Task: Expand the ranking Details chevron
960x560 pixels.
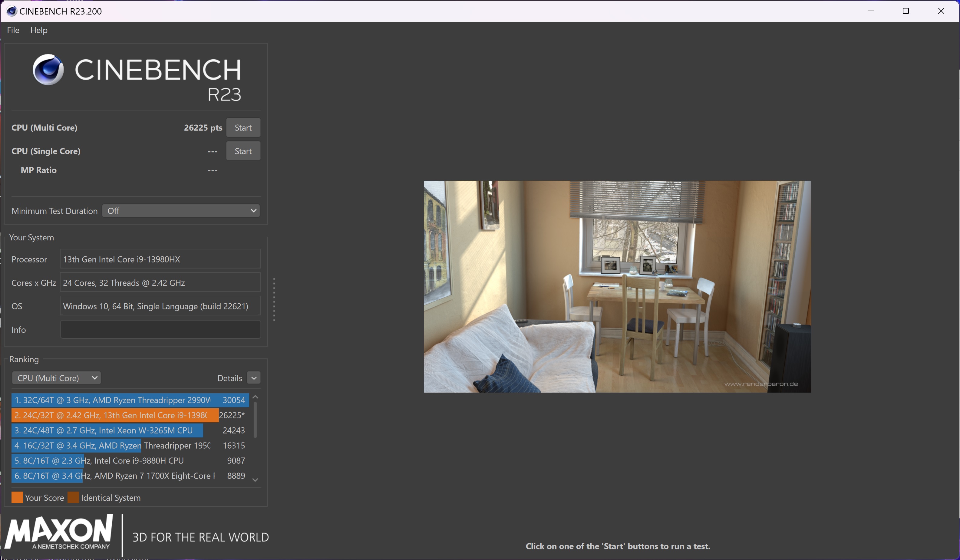Action: point(254,378)
